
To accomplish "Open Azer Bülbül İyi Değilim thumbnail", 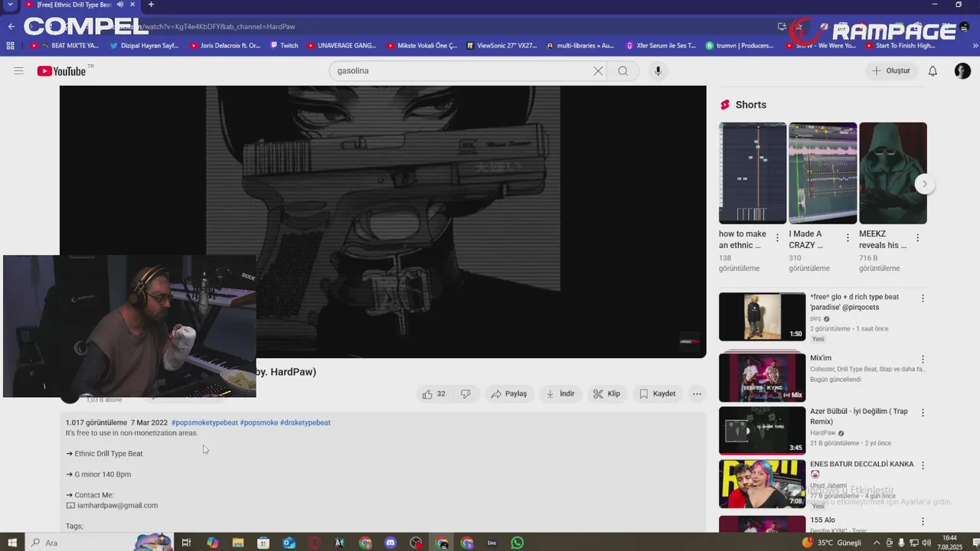I will coord(763,430).
